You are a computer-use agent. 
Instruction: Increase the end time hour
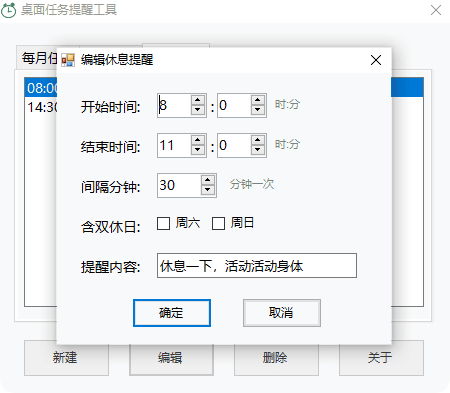pos(198,140)
